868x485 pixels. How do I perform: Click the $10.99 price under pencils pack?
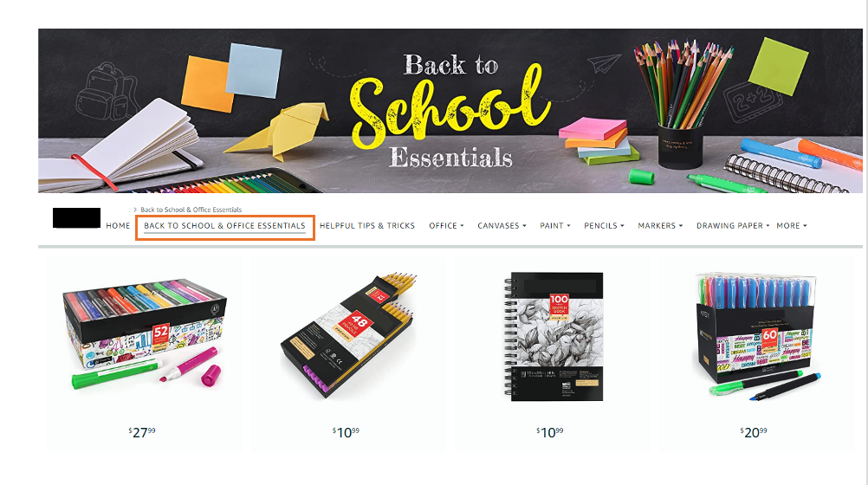click(346, 432)
